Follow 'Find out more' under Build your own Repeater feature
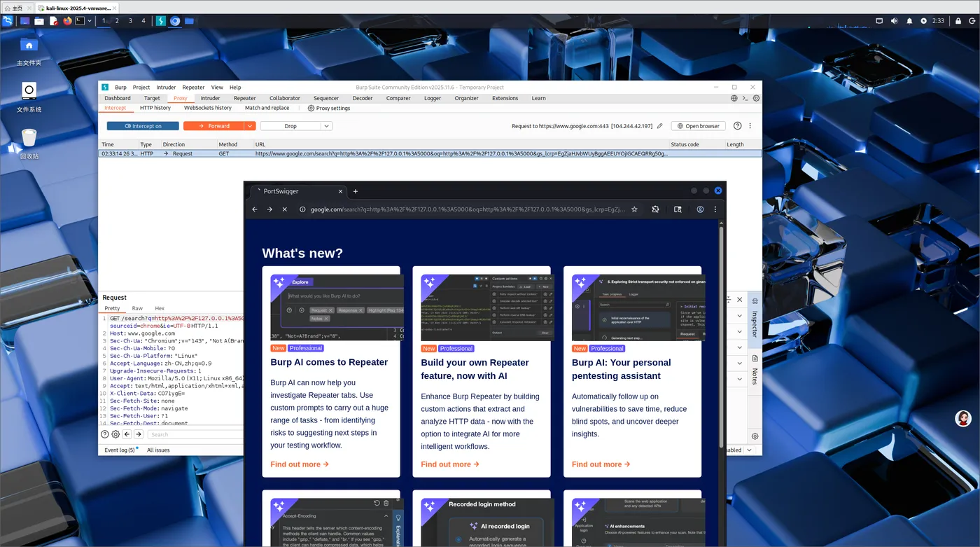Screen dimensions: 980x547 pos(450,464)
